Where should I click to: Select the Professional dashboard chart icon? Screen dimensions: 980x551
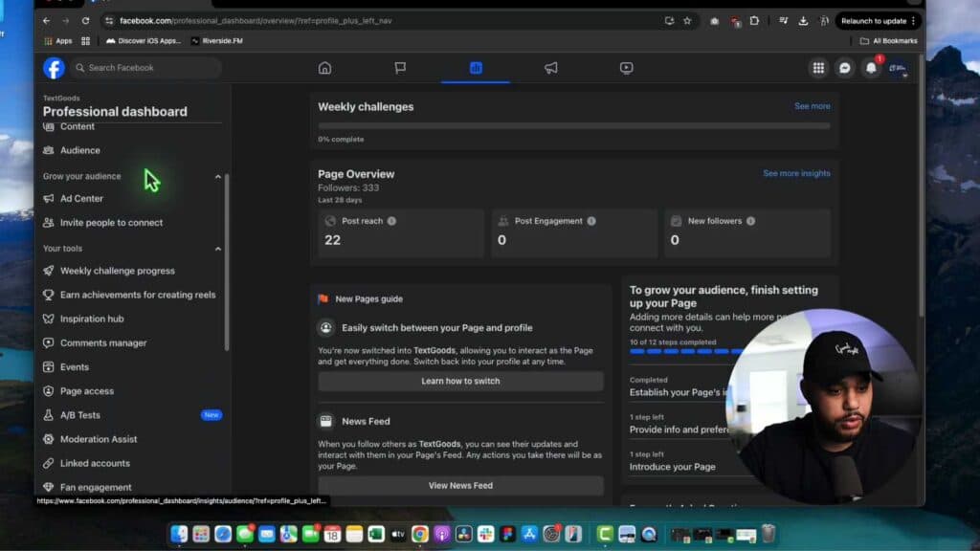(x=476, y=68)
